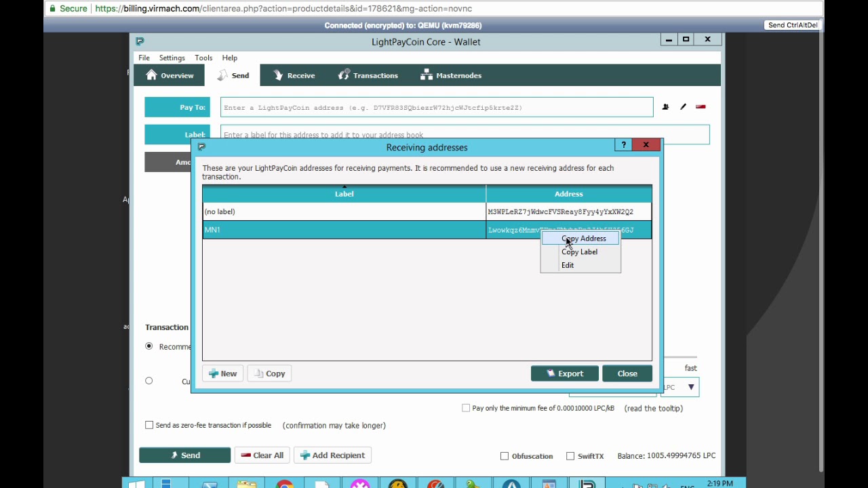Select the "MN1" label cell

(344, 230)
